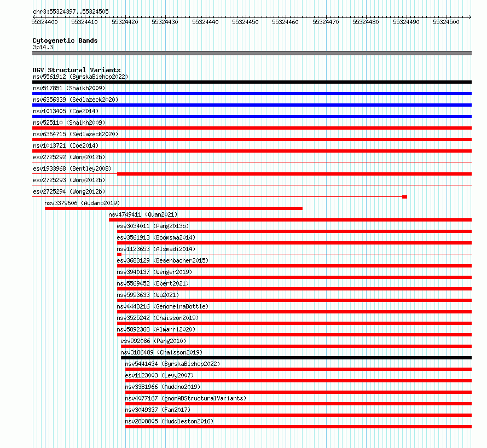Click small red block on esv2725294 line
487x448 pixels.
click(404, 197)
